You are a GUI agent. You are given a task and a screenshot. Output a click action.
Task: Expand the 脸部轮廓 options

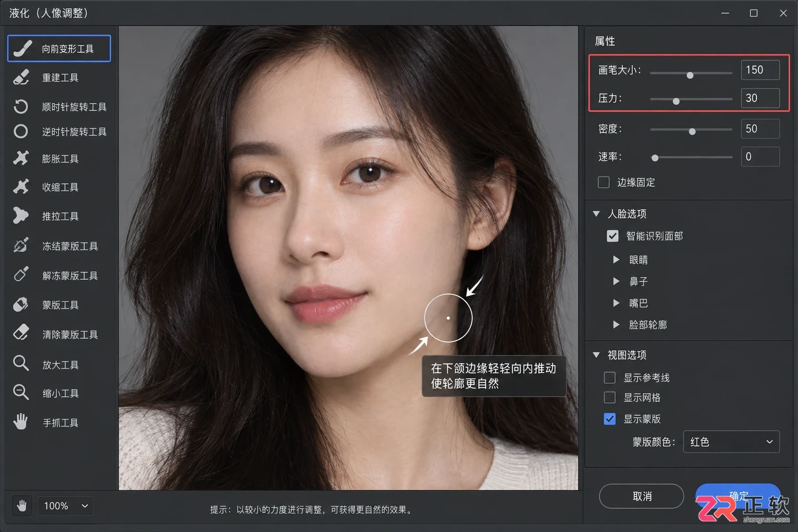pyautogui.click(x=616, y=324)
